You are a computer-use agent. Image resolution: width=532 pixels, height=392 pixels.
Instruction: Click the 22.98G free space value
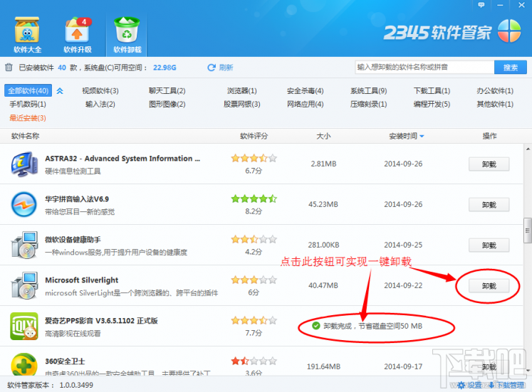click(x=165, y=68)
